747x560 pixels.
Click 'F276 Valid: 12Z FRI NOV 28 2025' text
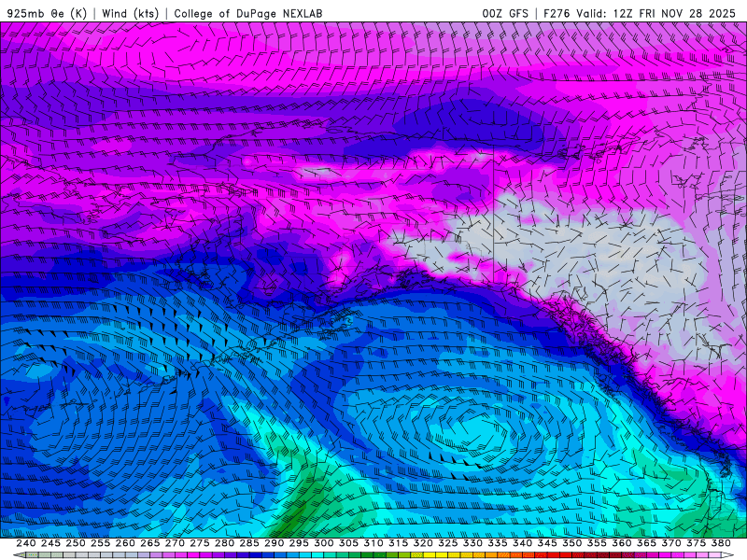(640, 13)
